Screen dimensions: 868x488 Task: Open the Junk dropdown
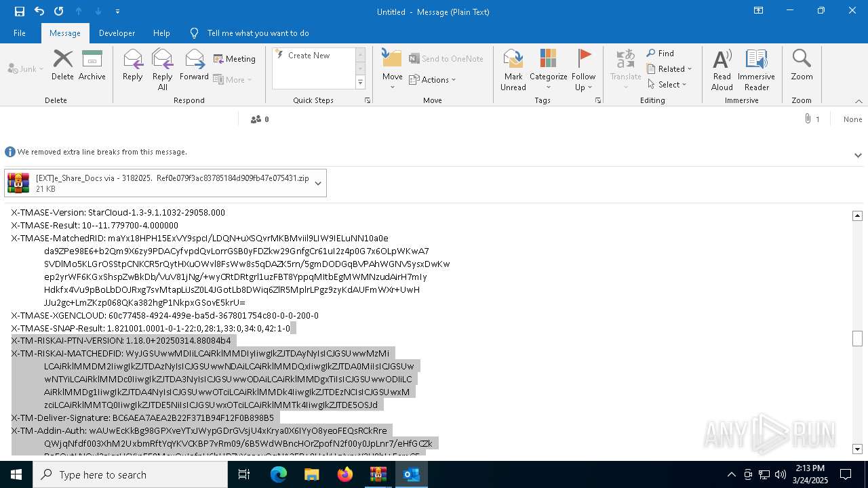(x=26, y=68)
